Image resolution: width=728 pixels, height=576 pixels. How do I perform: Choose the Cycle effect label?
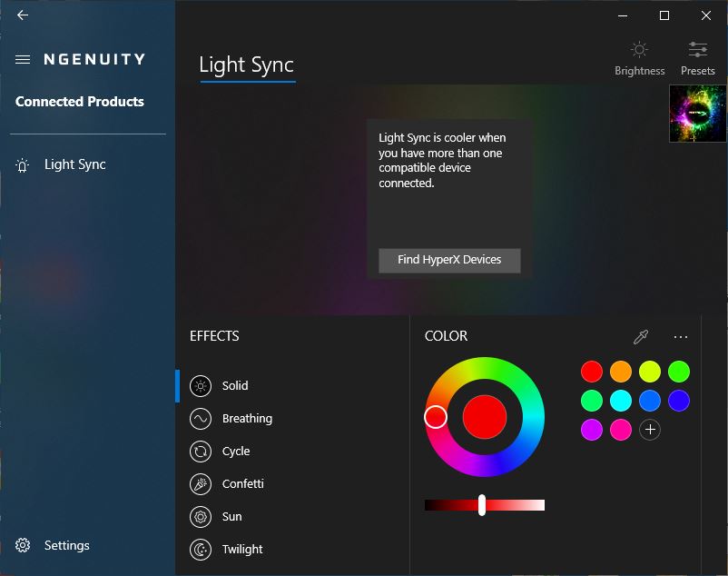point(236,451)
